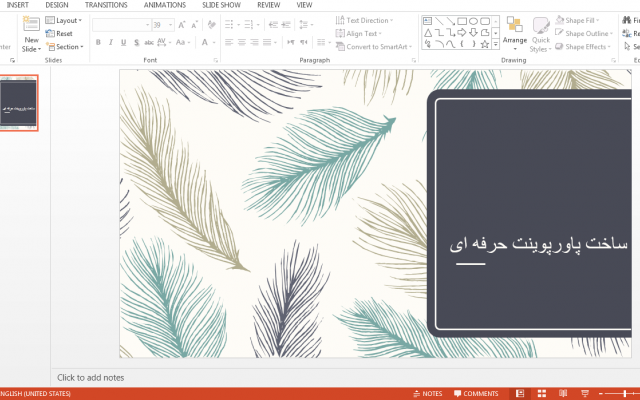This screenshot has height=400, width=640.
Task: Align text left
Action: coord(229,42)
